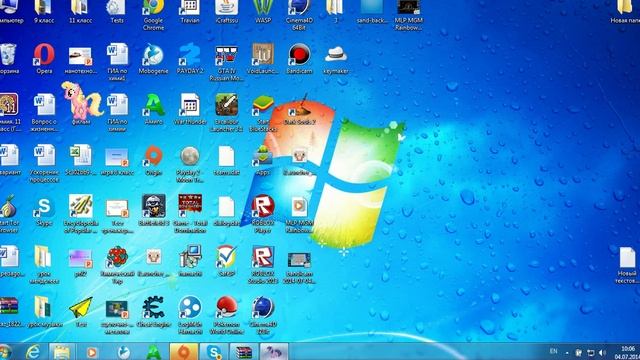Launch Origin from the desktop shortcut
This screenshot has height=360, width=640.
(x=153, y=160)
